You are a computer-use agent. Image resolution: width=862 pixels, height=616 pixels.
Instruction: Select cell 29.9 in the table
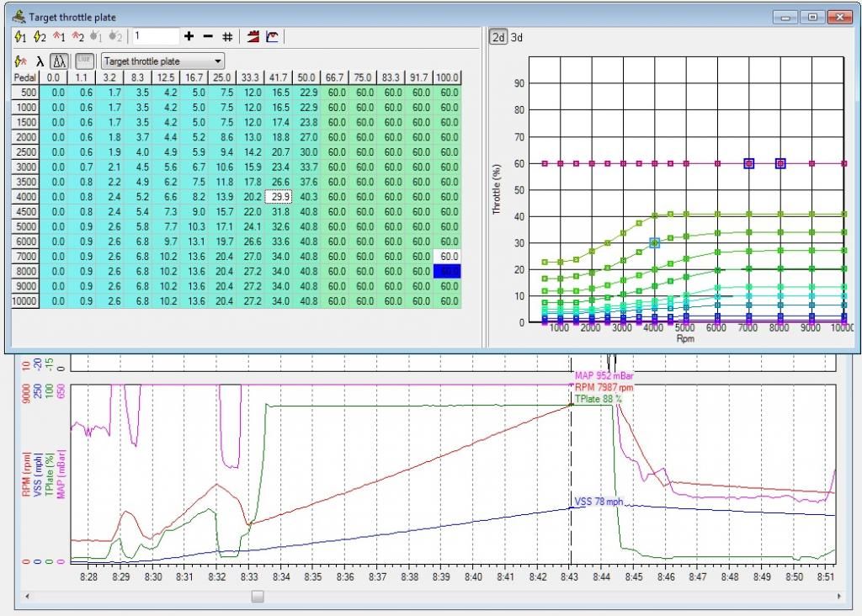pyautogui.click(x=279, y=196)
